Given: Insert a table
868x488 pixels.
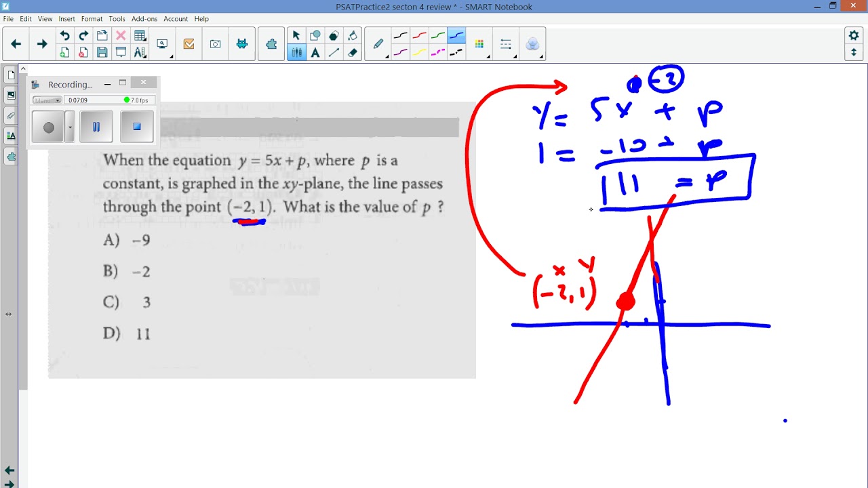Looking at the screenshot, I should click(140, 36).
